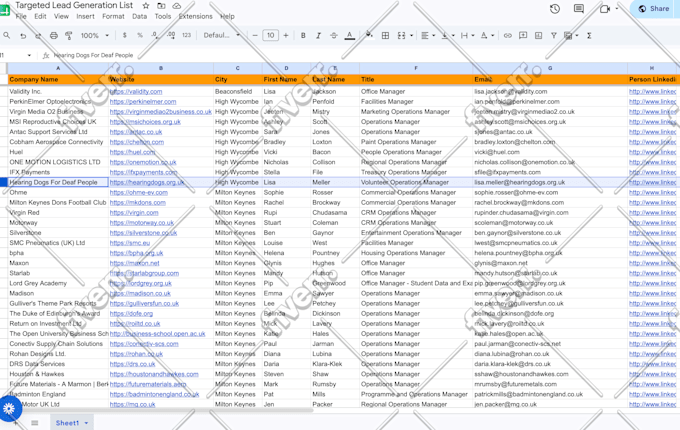Image resolution: width=680 pixels, height=430 pixels.
Task: Open the filter views dropdown
Action: pos(571,36)
